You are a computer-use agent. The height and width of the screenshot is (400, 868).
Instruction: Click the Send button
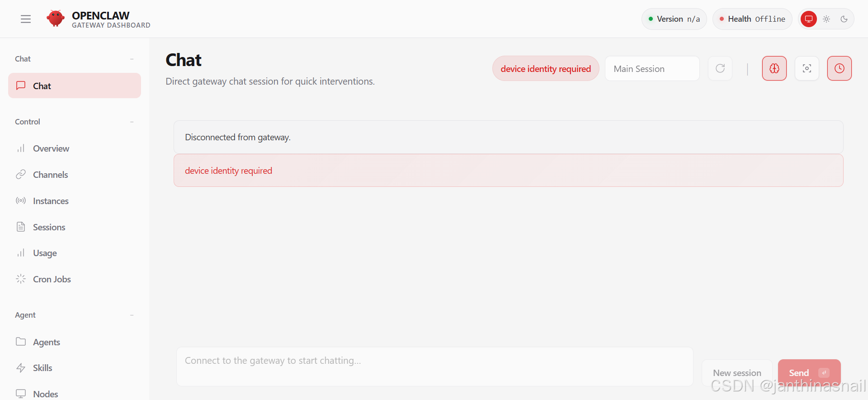[x=809, y=373]
